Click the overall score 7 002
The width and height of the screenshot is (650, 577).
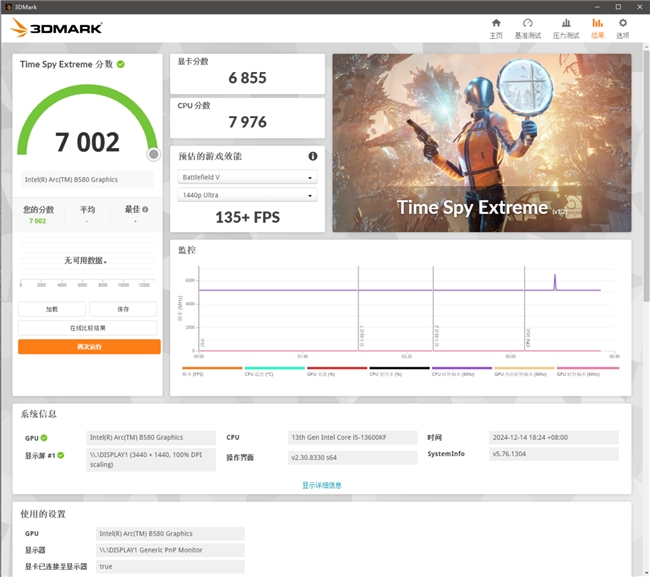click(x=87, y=142)
